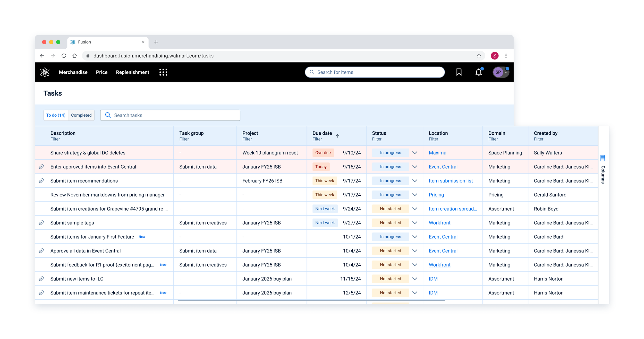Viewport: 644px width, 339px height.
Task: Toggle the Due date sort arrow
Action: coord(338,136)
